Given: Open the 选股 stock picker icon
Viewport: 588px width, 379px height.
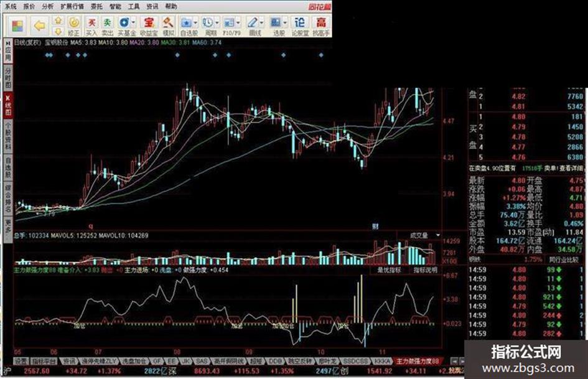Looking at the screenshot, I should point(276,23).
